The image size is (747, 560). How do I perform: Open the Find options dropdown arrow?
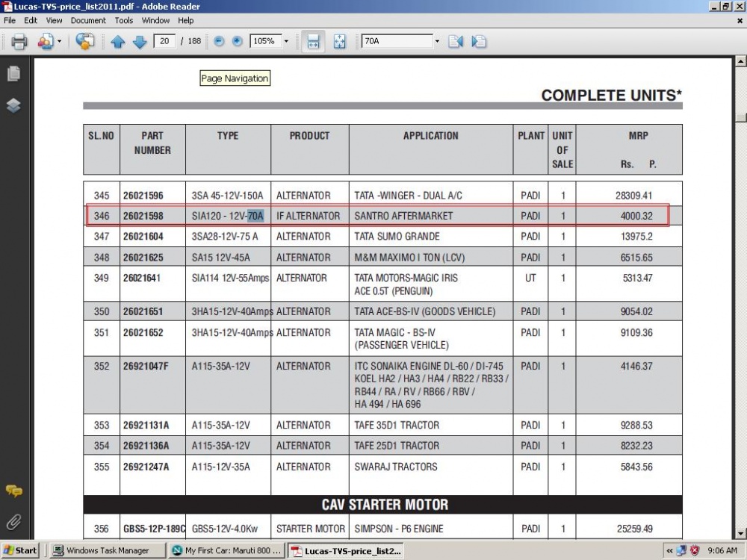pos(437,41)
